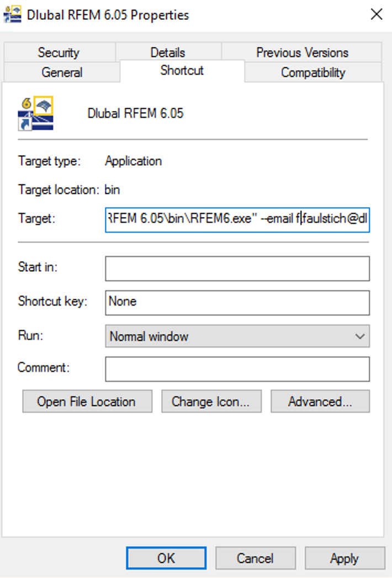Image resolution: width=392 pixels, height=578 pixels.
Task: Confirm changes with OK
Action: tap(166, 558)
